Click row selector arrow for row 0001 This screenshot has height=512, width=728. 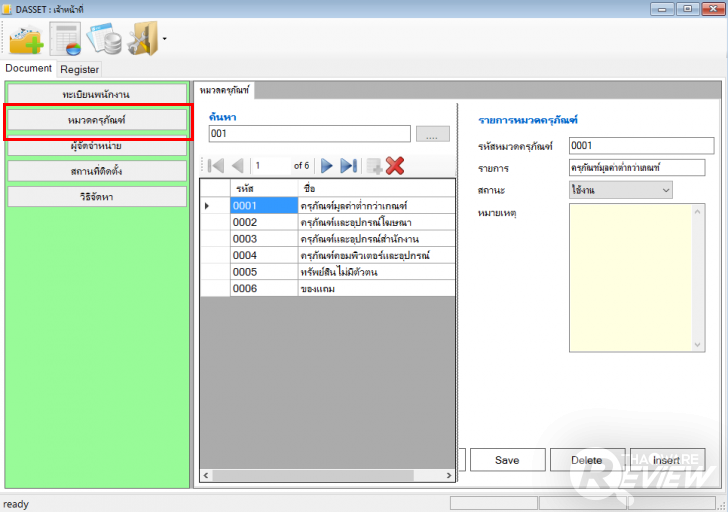(x=215, y=206)
